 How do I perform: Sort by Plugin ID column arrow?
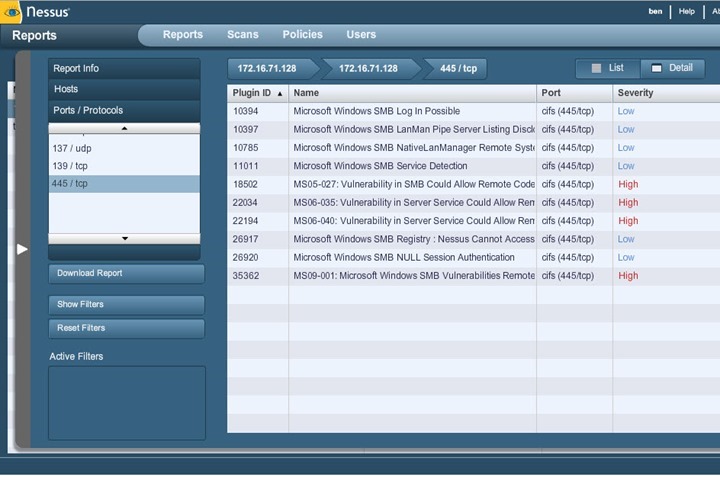(279, 93)
